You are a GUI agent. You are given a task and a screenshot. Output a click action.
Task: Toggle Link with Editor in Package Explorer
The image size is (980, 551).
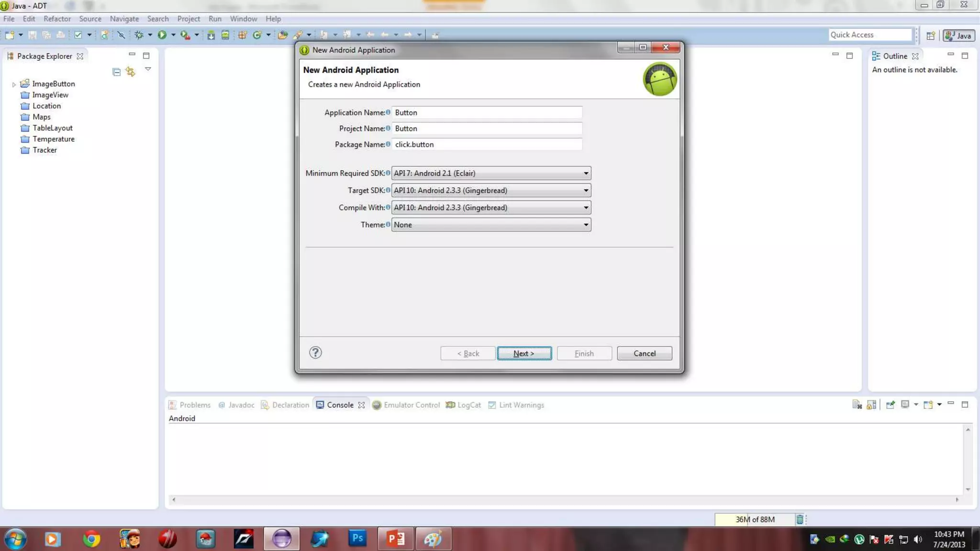click(130, 72)
